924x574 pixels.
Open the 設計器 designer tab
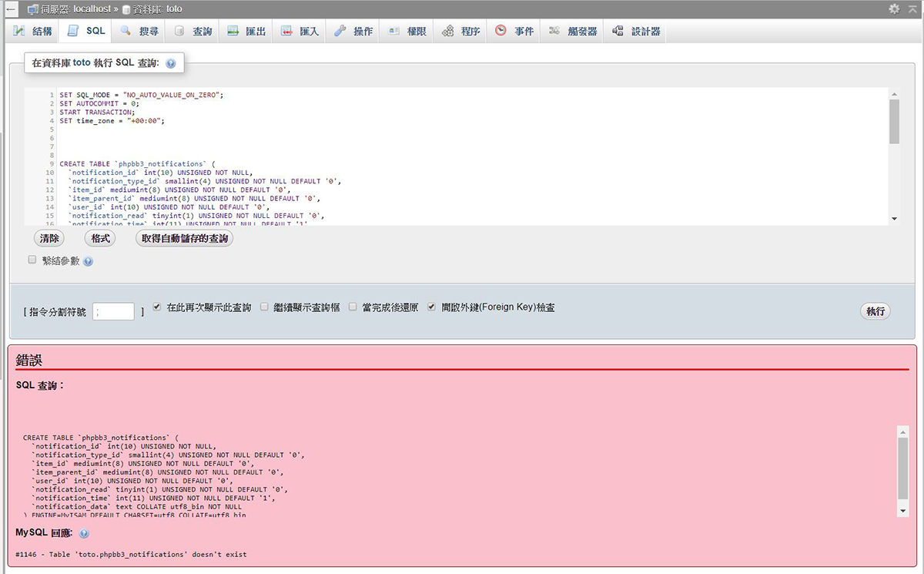pyautogui.click(x=637, y=32)
